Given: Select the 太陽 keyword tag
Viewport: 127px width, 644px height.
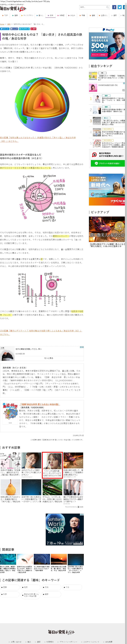Looking at the screenshot, I should click(x=52, y=587).
